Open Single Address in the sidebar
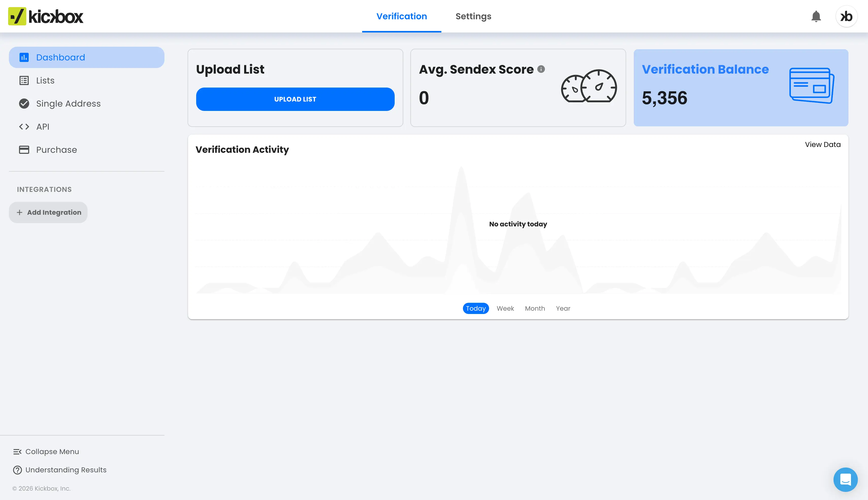This screenshot has width=868, height=500. click(x=87, y=103)
